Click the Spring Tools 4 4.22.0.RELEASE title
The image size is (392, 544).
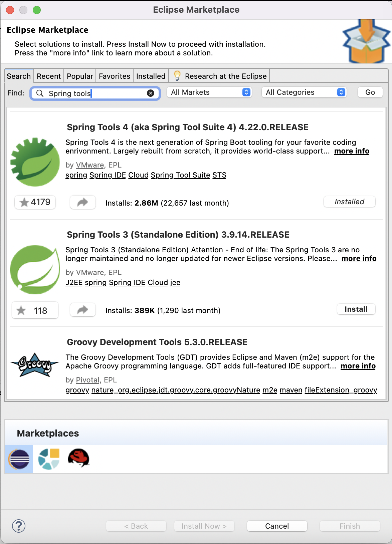coord(188,127)
